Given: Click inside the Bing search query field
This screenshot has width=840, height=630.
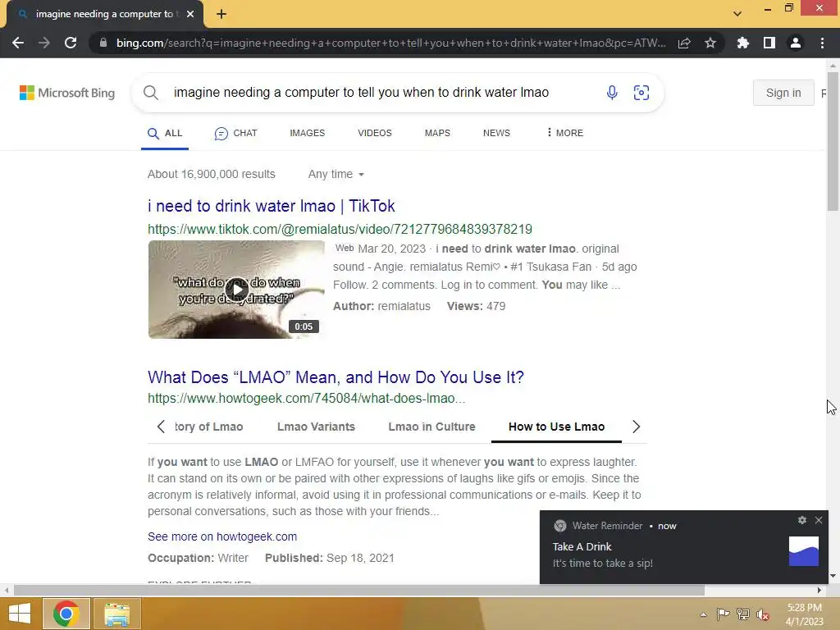Looking at the screenshot, I should click(361, 93).
